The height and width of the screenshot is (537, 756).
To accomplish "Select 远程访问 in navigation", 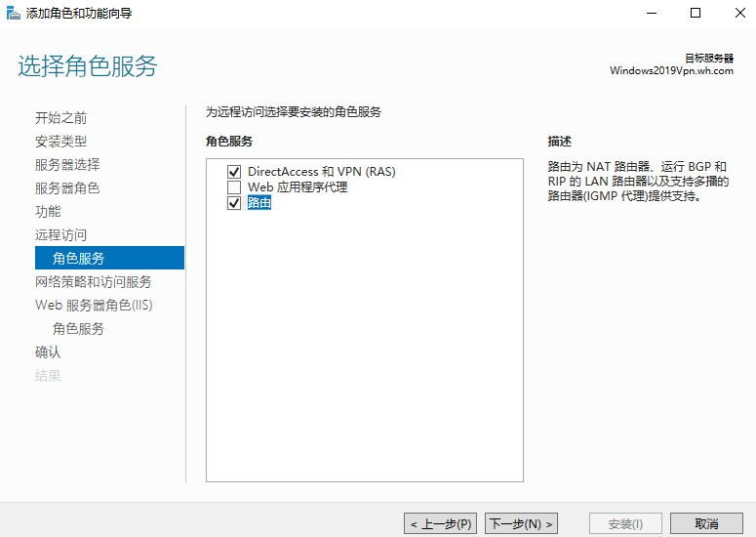I will point(60,235).
